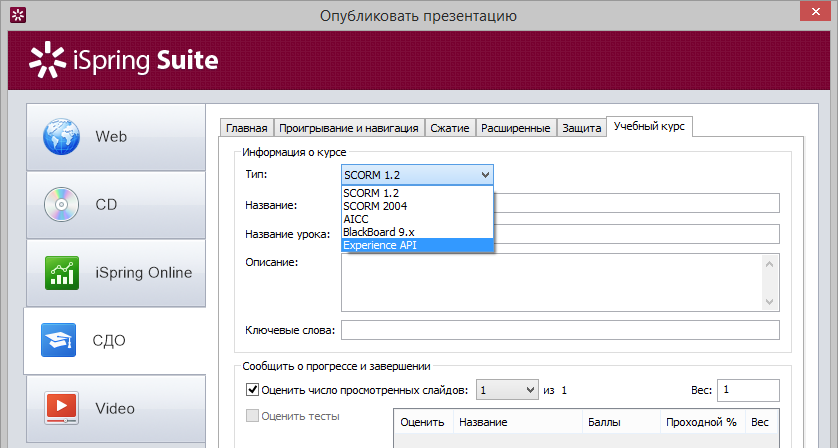Image resolution: width=838 pixels, height=448 pixels.
Task: Click the Проходной % column header
Action: point(703,422)
